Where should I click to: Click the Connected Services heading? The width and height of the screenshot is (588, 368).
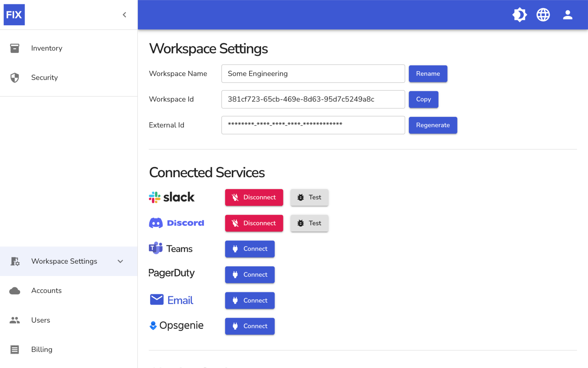[x=207, y=172]
